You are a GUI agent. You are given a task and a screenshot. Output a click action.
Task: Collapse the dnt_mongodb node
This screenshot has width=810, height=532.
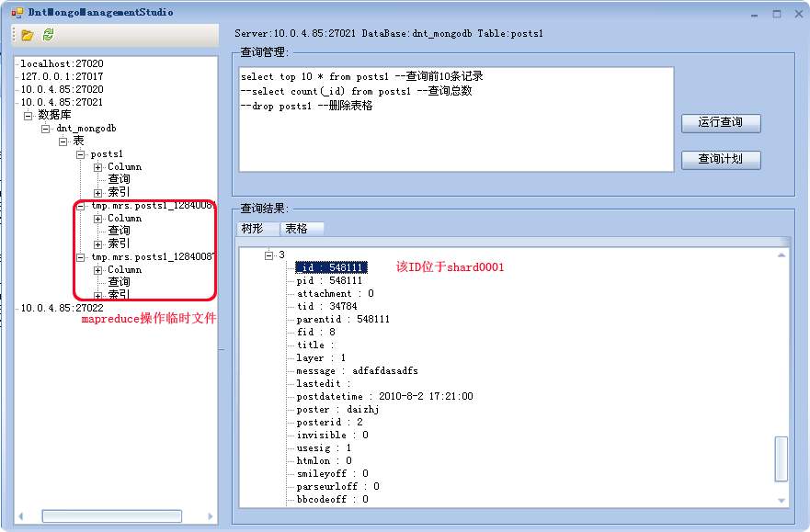[45, 129]
